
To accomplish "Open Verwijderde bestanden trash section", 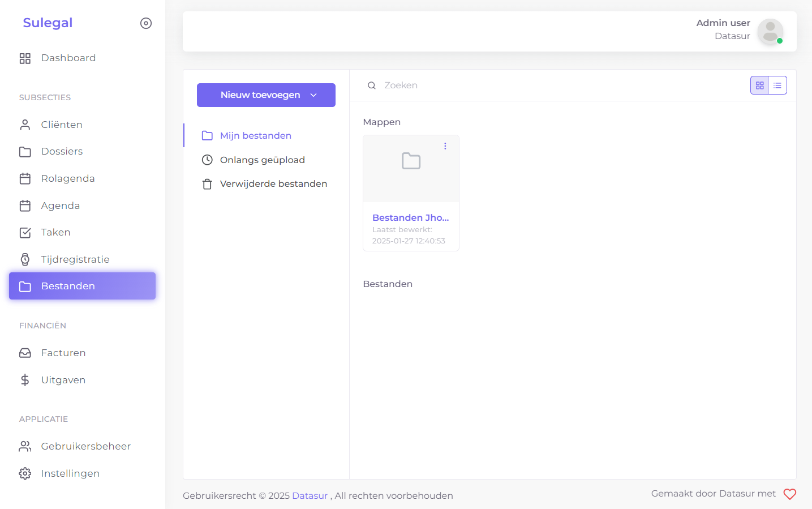I will pyautogui.click(x=273, y=184).
